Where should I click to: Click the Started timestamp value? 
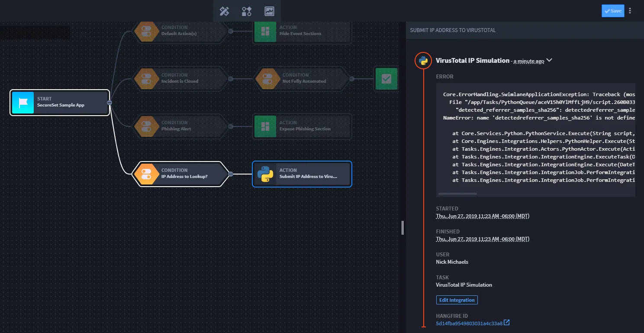pyautogui.click(x=483, y=216)
